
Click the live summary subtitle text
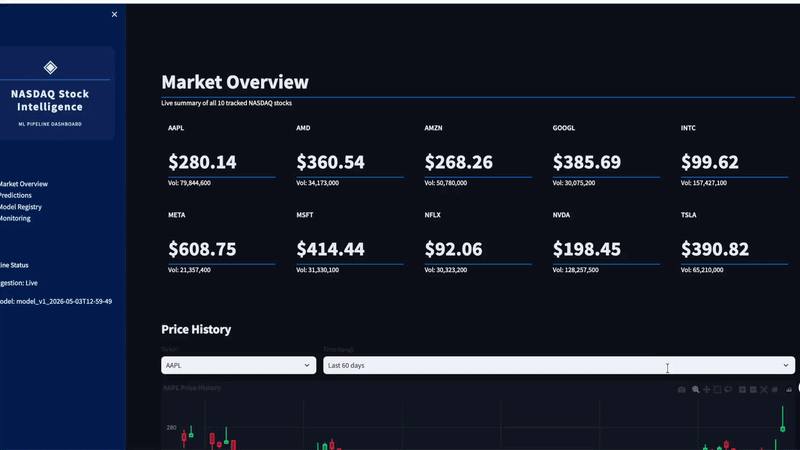[227, 103]
